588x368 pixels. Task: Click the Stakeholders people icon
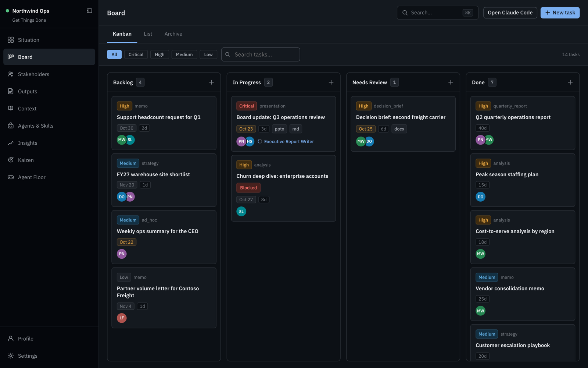[11, 74]
